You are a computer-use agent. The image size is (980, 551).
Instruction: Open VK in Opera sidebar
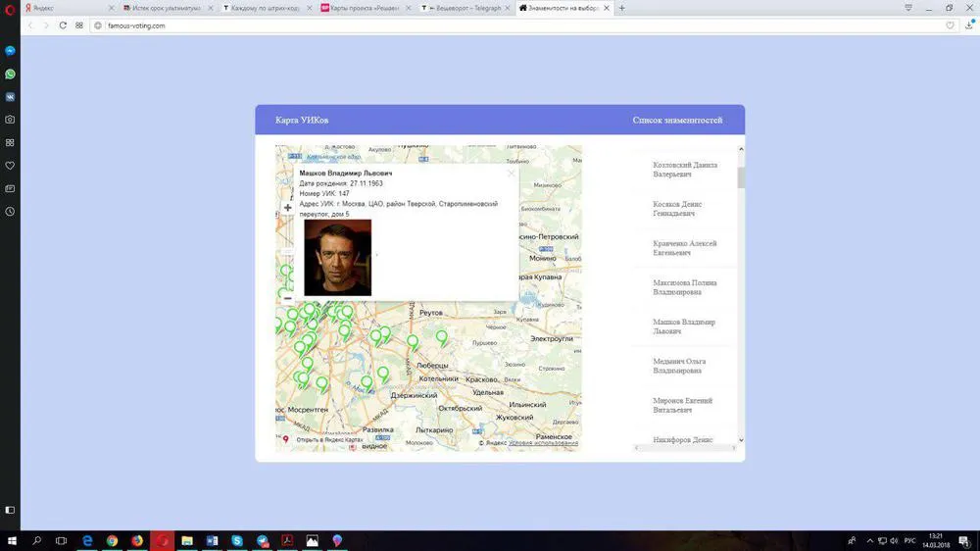pyautogui.click(x=10, y=97)
